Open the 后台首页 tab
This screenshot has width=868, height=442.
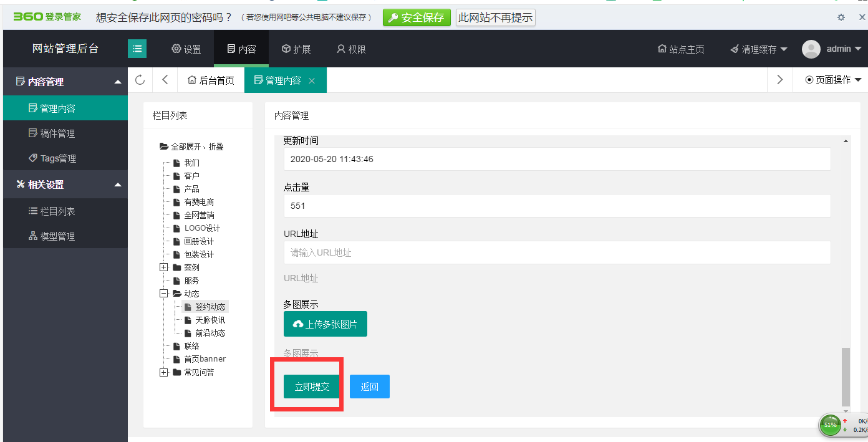tap(211, 80)
